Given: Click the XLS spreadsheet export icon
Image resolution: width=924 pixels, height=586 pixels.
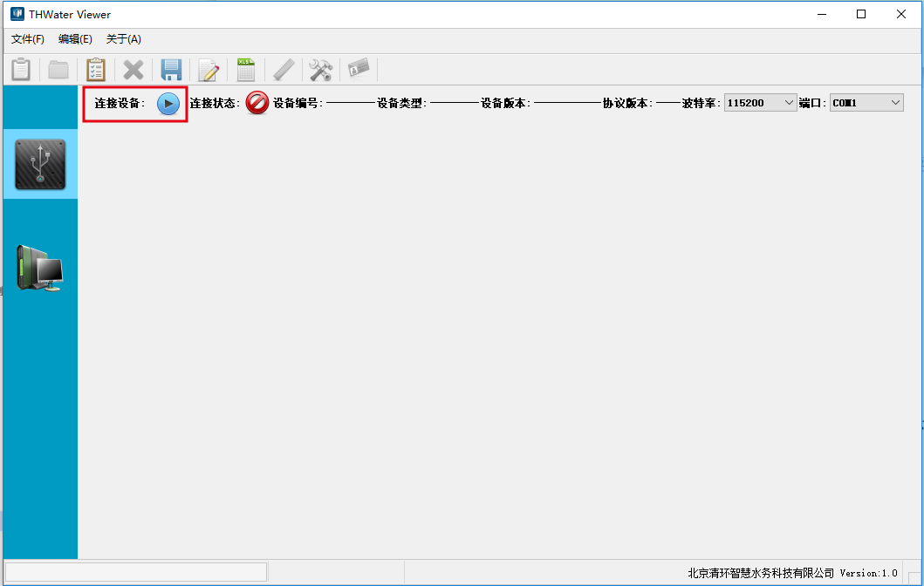Looking at the screenshot, I should pyautogui.click(x=246, y=70).
